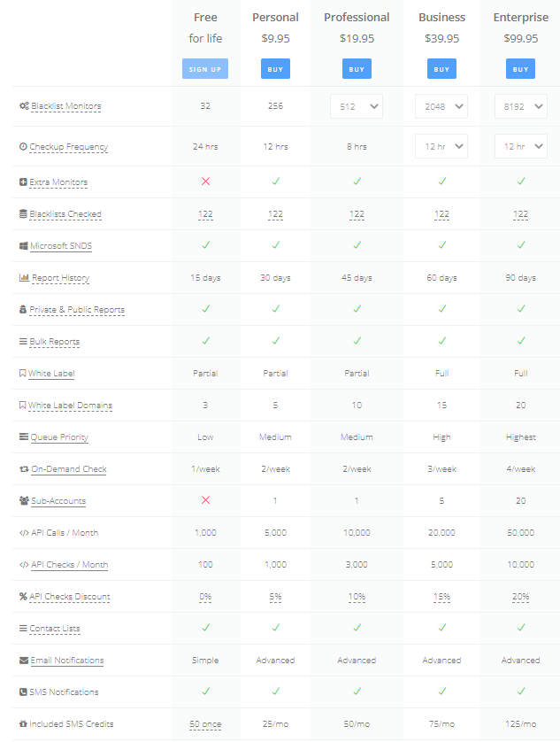Click the Queue Priority feature link
This screenshot has width=560, height=742.
tap(59, 437)
